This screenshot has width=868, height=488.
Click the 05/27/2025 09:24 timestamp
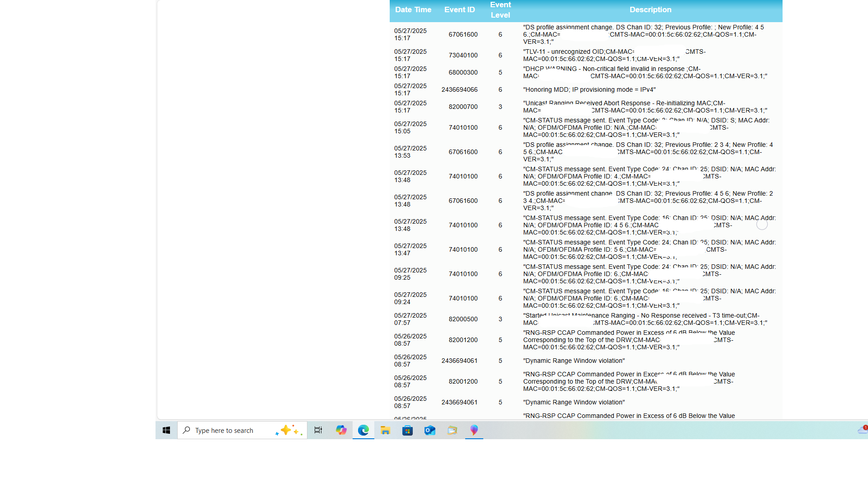point(410,298)
